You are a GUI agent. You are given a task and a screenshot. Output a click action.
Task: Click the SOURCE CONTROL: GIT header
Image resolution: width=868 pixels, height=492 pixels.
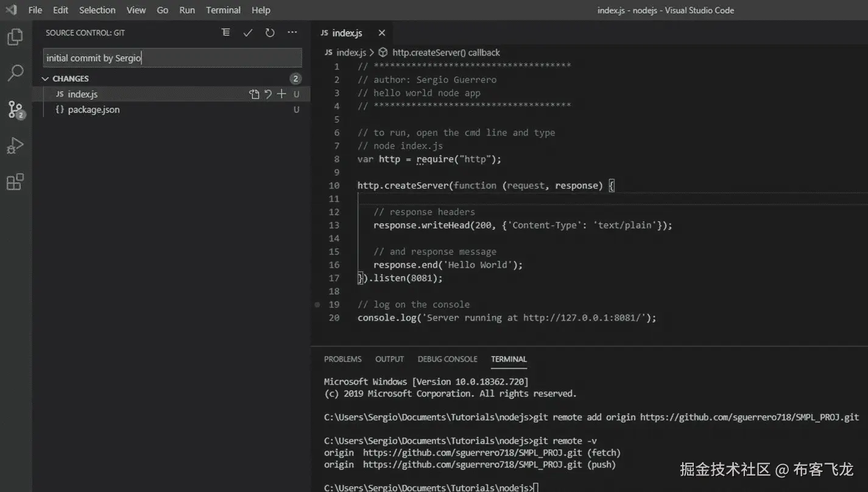pos(85,33)
